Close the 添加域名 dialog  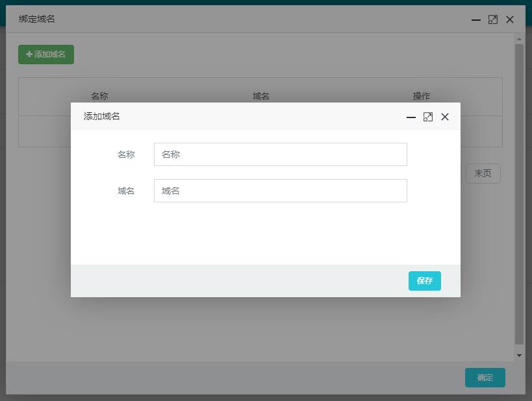click(x=445, y=117)
